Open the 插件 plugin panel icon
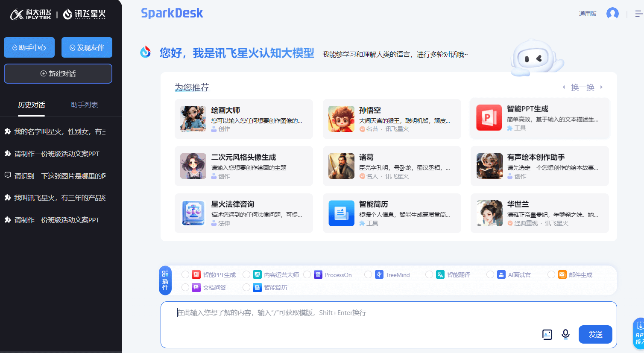Screen dimensions: 644x353 tap(165, 280)
